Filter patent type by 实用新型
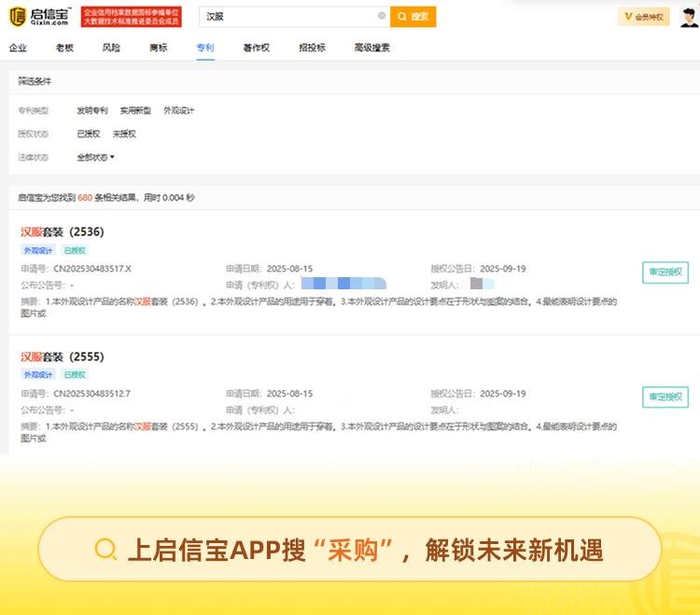Viewport: 700px width, 615px height. [135, 111]
